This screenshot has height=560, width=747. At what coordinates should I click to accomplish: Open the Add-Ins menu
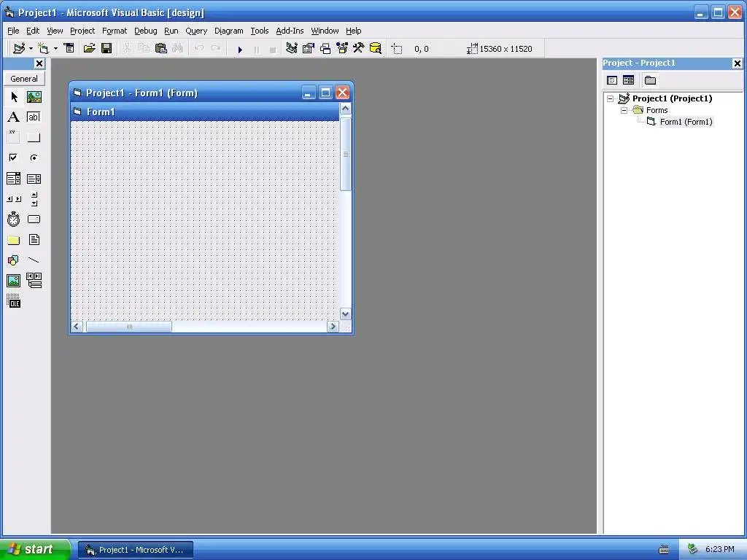[x=290, y=31]
